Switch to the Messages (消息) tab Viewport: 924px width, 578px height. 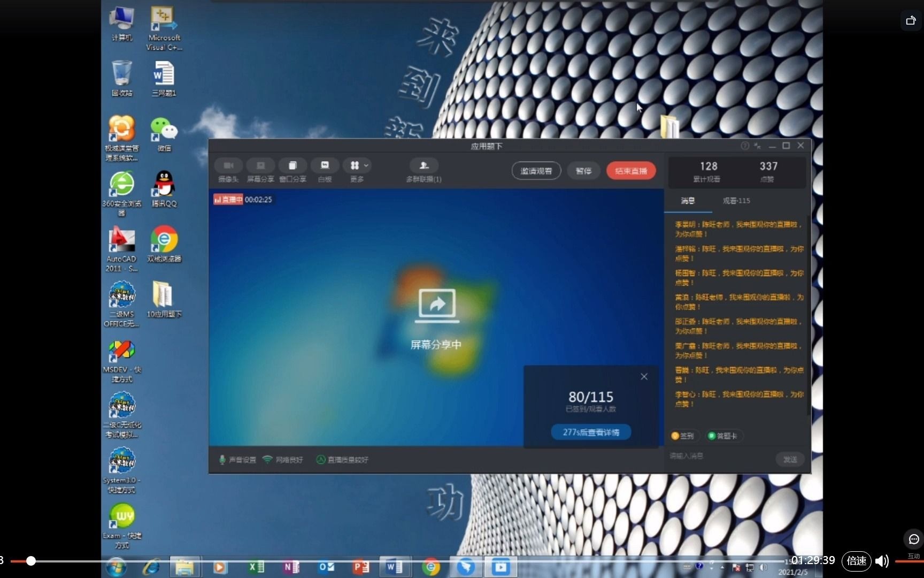(x=688, y=201)
